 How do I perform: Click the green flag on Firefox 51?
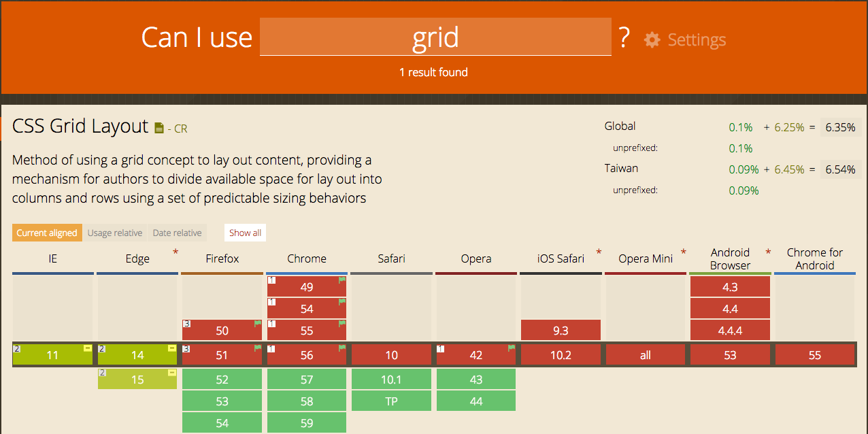pyautogui.click(x=257, y=348)
